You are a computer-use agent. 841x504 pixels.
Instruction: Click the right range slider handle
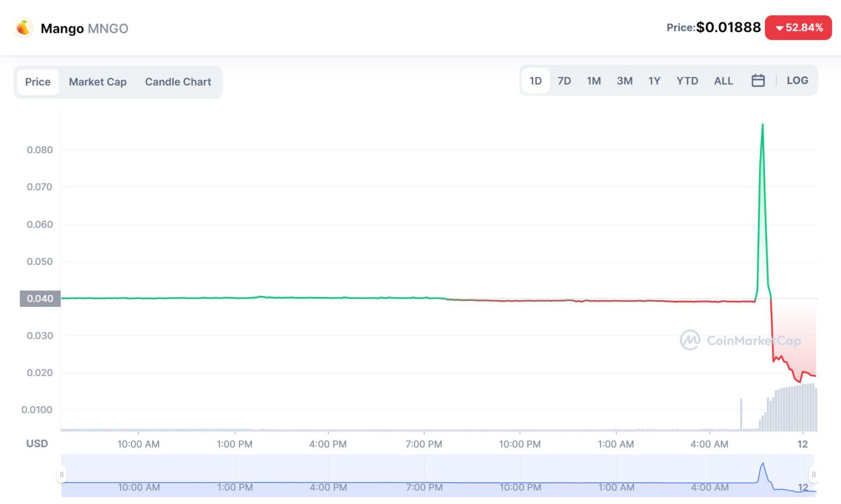[x=814, y=474]
